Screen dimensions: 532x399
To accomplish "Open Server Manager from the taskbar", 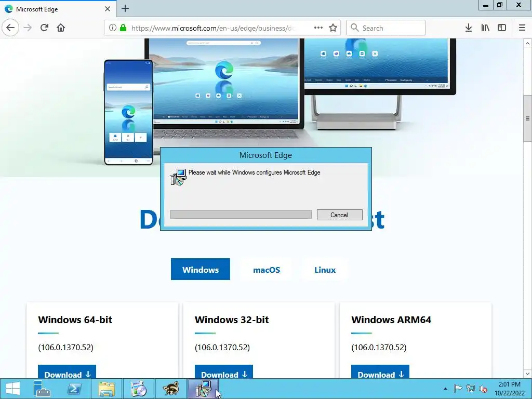I will 42,389.
